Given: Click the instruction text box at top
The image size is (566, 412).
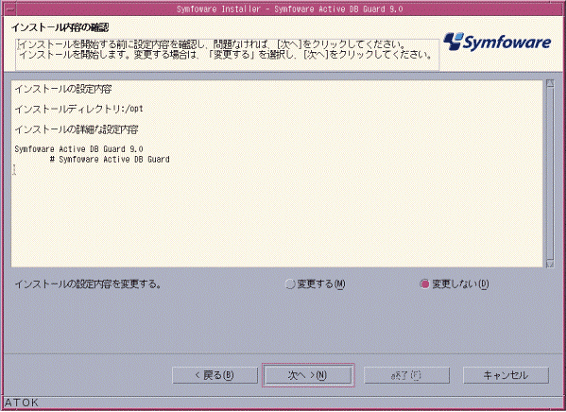Looking at the screenshot, I should tap(227, 55).
